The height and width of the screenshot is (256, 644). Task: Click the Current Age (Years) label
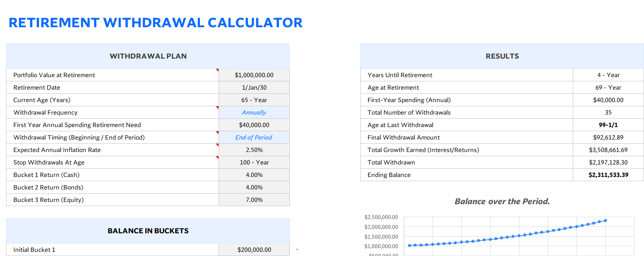42,100
